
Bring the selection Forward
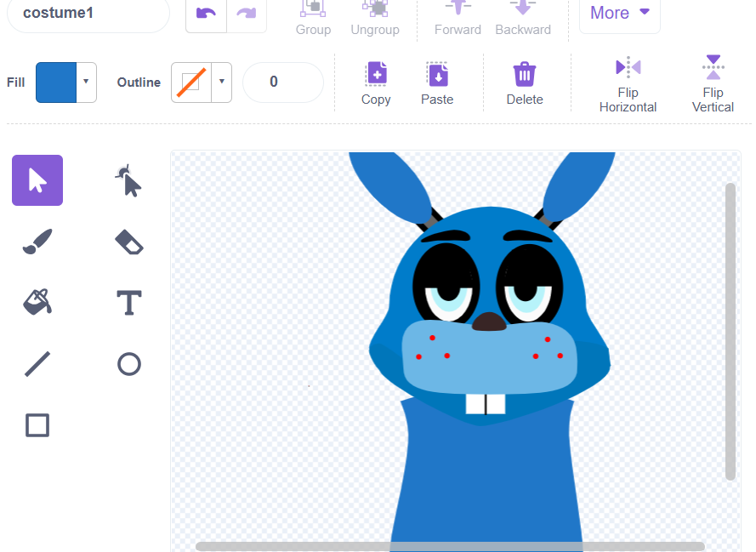click(458, 19)
